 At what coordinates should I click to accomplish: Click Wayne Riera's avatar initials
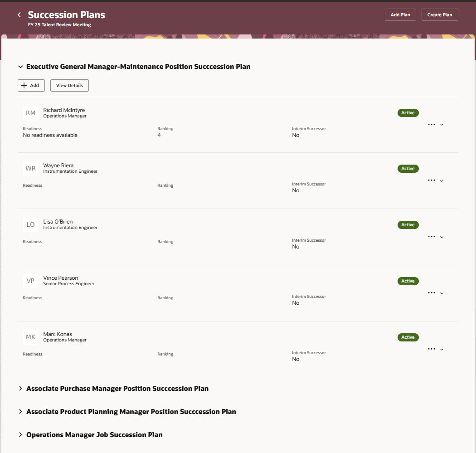[30, 168]
